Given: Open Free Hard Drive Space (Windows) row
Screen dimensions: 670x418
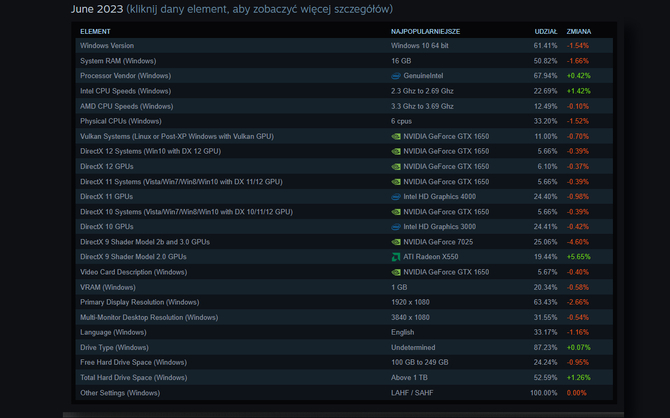Looking at the screenshot, I should (x=344, y=362).
